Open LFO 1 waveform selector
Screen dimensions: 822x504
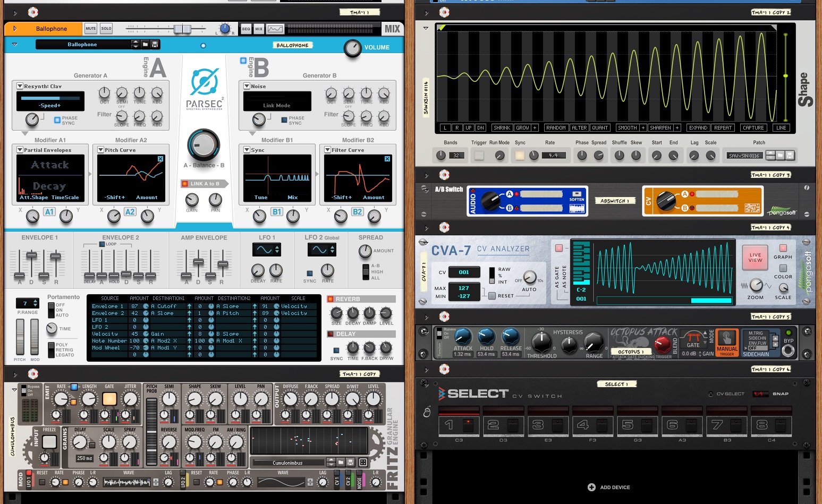pos(267,249)
